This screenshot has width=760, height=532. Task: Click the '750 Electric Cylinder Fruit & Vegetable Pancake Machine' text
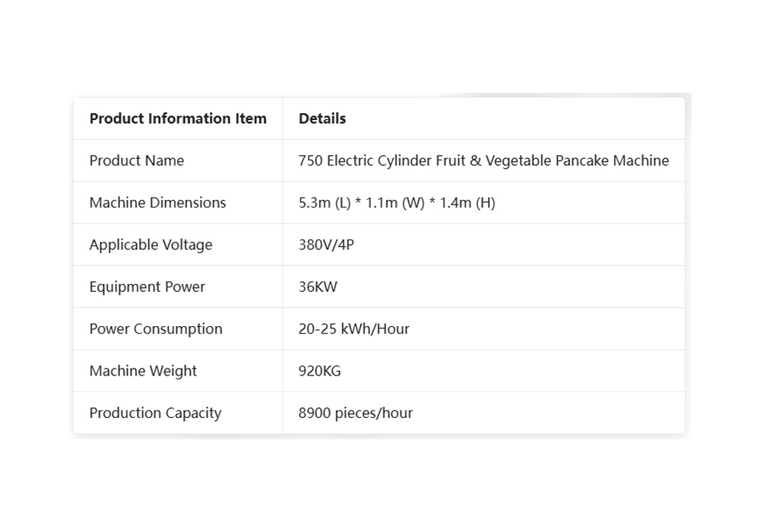[x=483, y=160]
